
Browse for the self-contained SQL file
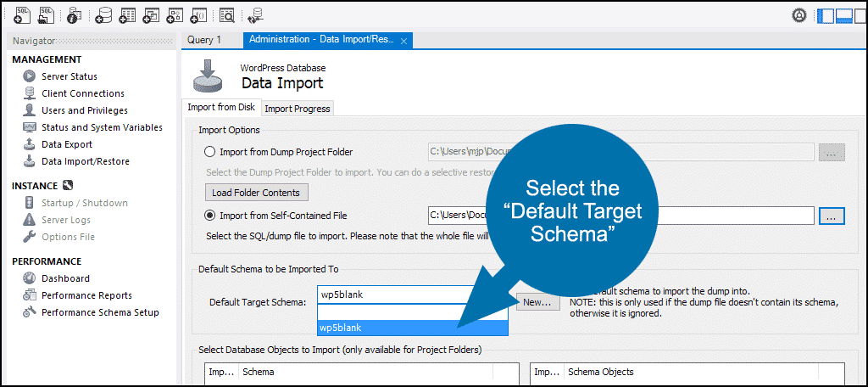click(832, 216)
